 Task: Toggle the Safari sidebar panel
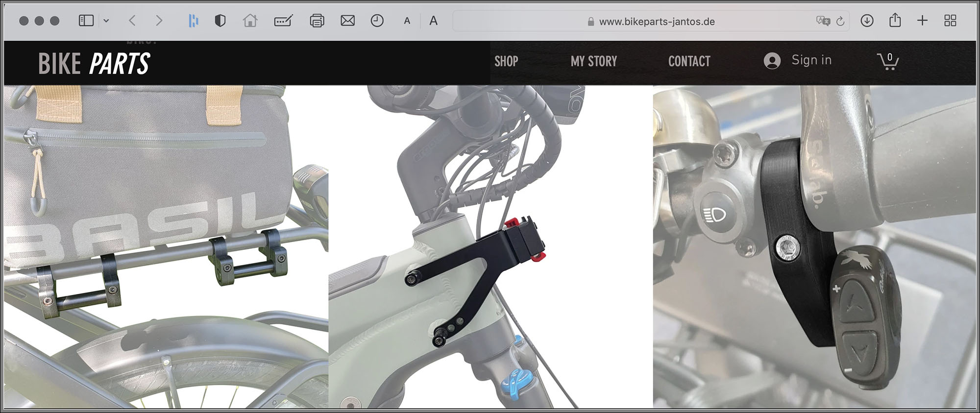86,21
